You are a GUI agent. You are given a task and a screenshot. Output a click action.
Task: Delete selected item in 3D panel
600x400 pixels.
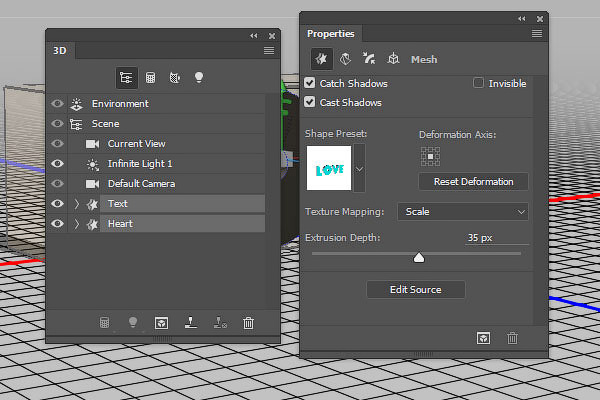coord(248,323)
